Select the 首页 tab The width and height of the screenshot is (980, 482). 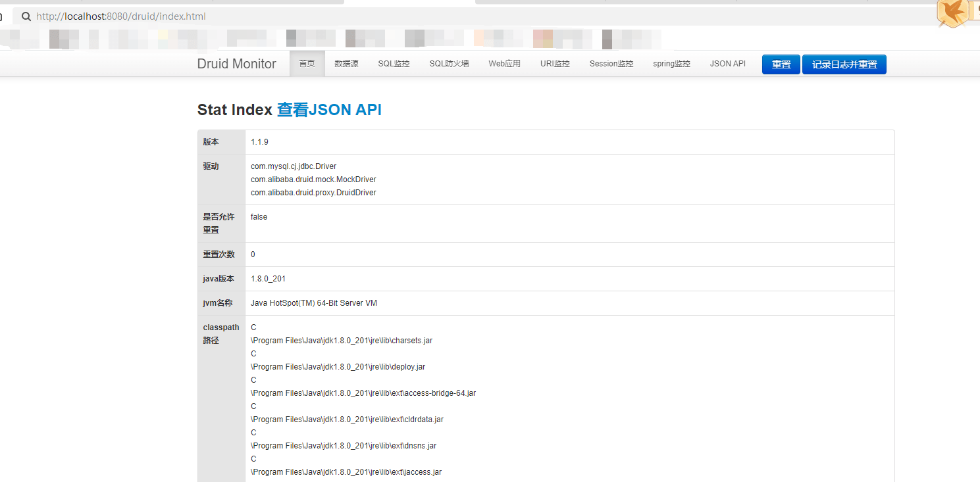click(x=307, y=64)
